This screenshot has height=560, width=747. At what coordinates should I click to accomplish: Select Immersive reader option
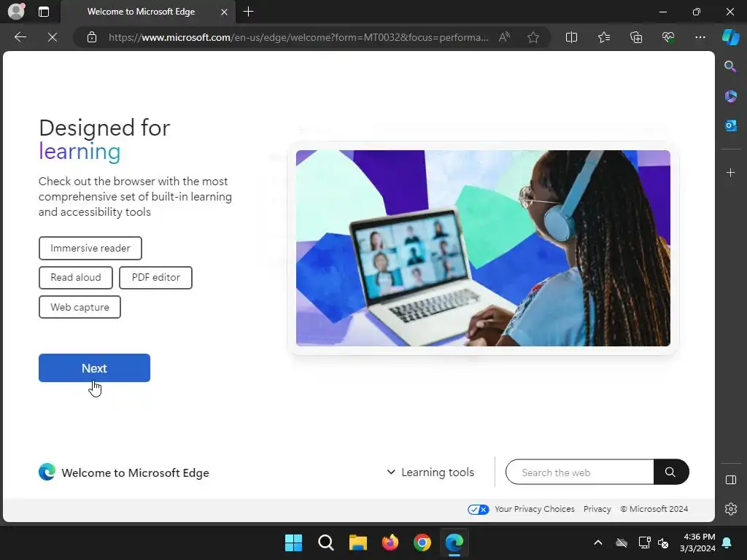pos(90,248)
